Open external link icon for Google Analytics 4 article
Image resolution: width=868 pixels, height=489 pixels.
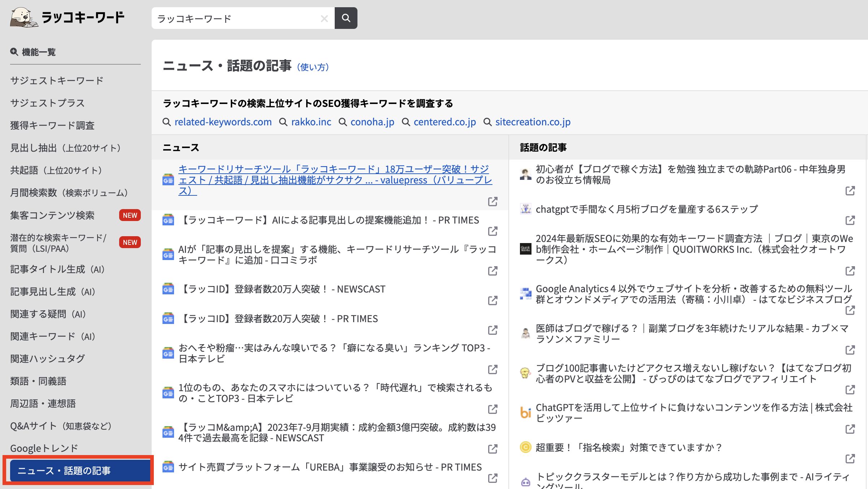(850, 310)
